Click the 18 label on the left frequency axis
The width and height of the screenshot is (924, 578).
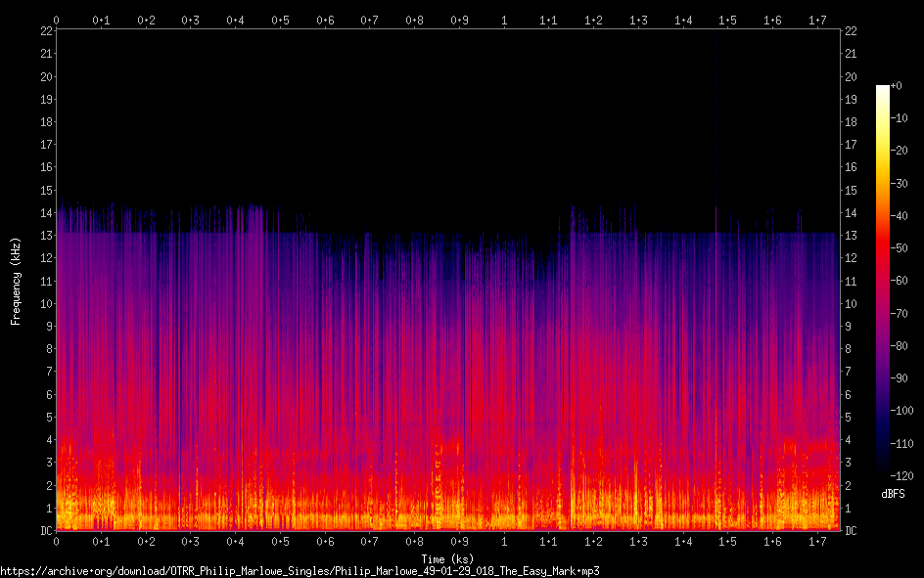44,122
